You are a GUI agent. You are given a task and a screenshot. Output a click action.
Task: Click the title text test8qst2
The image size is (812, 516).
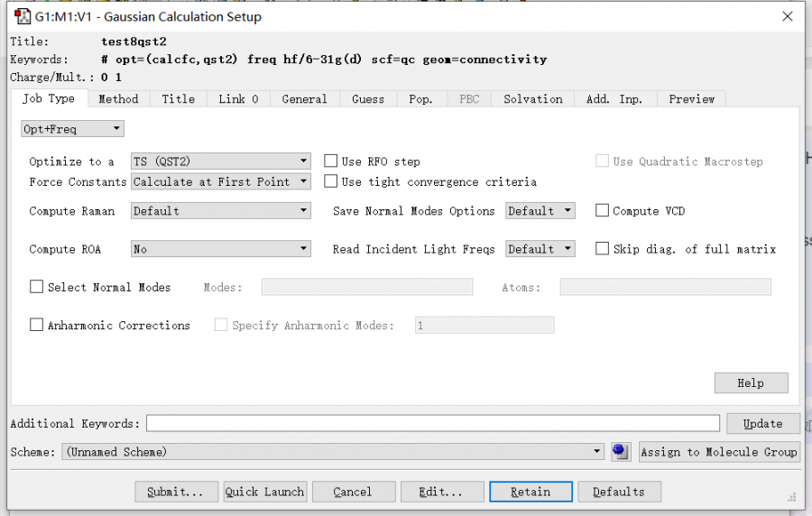coord(134,41)
